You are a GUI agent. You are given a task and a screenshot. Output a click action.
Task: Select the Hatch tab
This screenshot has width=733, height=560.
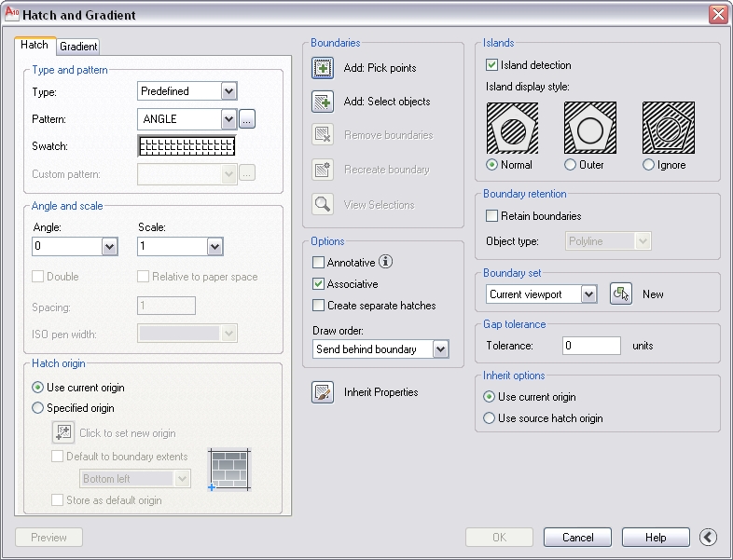(x=35, y=45)
